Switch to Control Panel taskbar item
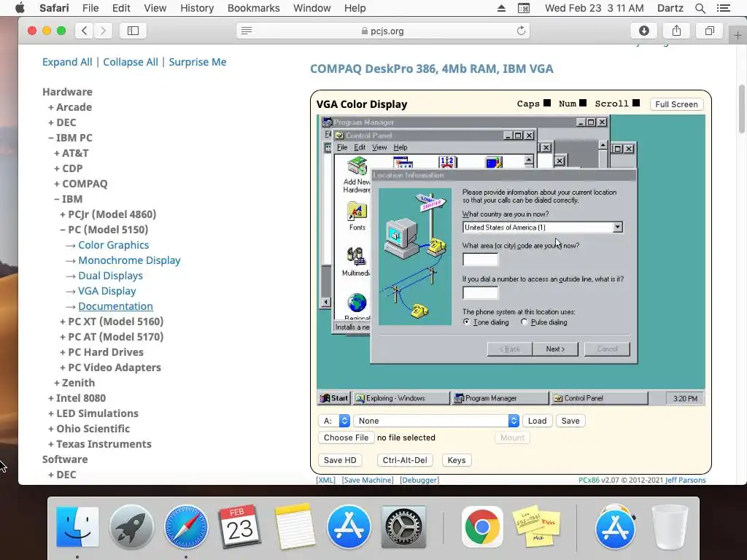The height and width of the screenshot is (560, 747). click(x=600, y=398)
